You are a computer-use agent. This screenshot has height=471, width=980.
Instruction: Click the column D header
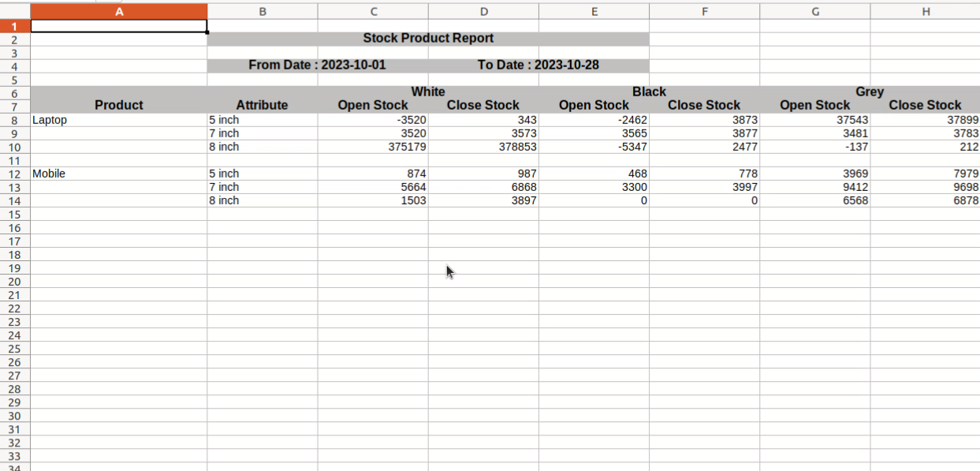coord(483,11)
